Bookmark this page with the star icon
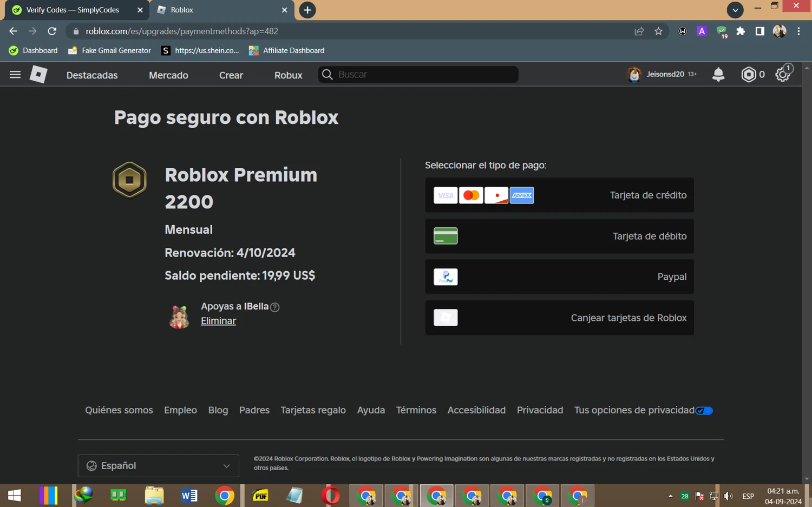The height and width of the screenshot is (507, 812). tap(658, 31)
